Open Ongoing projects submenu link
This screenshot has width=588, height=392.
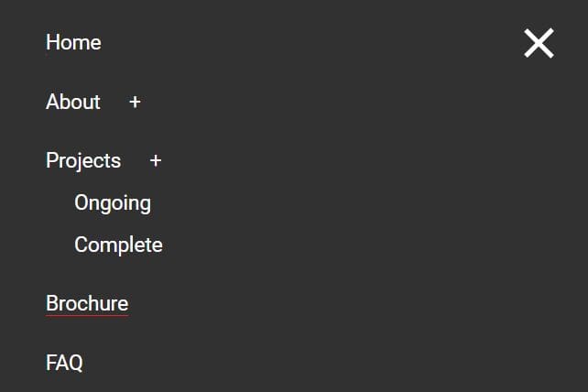(x=113, y=202)
